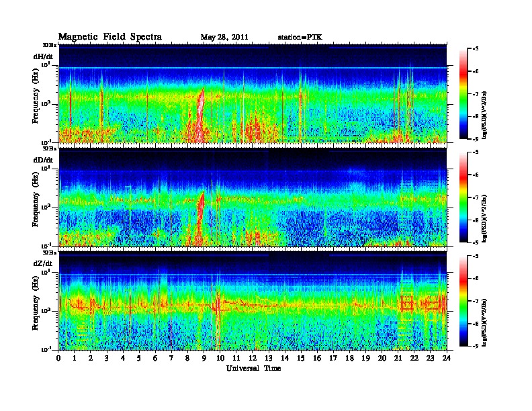Select the "dH/dt" panel label
Image resolution: width=532 pixels, height=411 pixels.
coord(43,56)
